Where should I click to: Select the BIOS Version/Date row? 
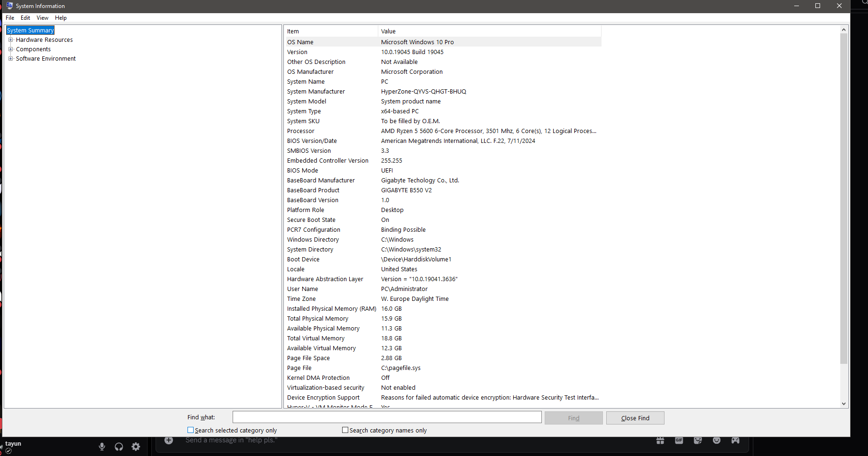click(x=443, y=141)
